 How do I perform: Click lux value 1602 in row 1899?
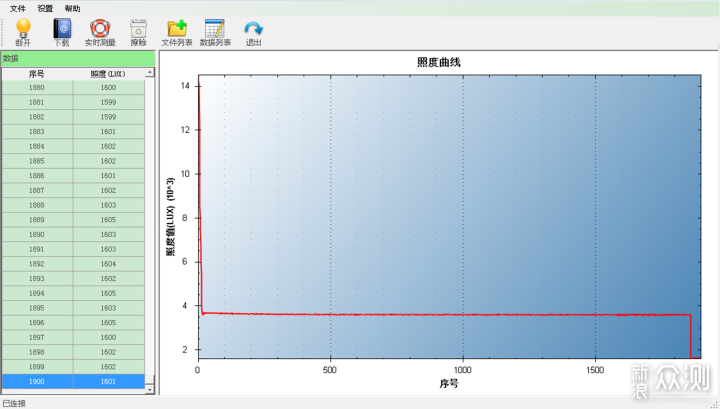pyautogui.click(x=108, y=366)
